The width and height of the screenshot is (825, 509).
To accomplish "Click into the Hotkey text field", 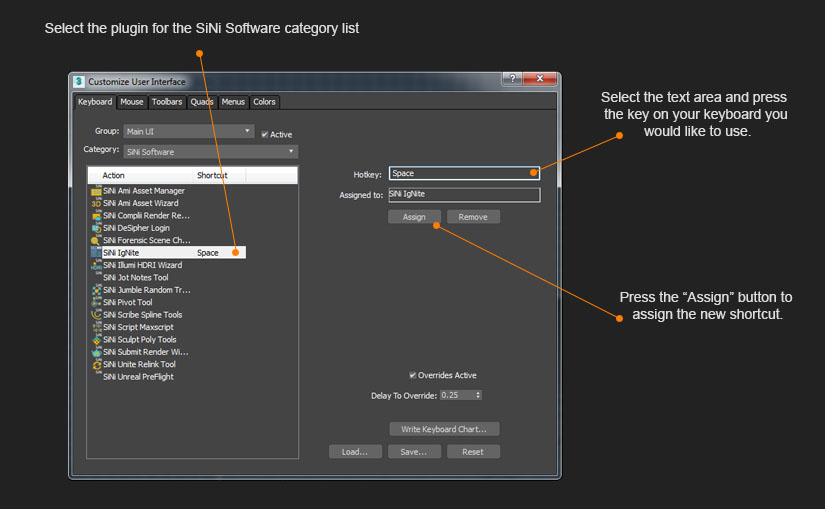I will click(464, 173).
